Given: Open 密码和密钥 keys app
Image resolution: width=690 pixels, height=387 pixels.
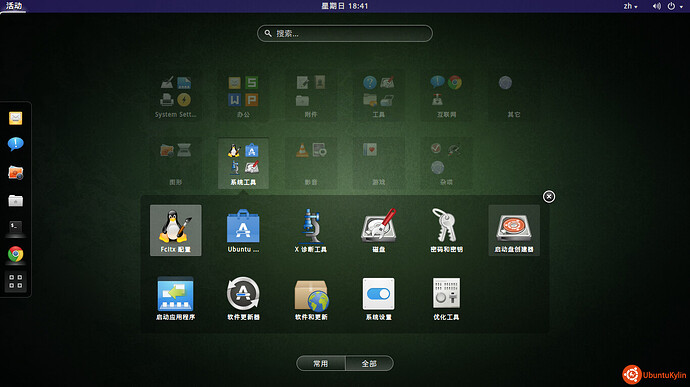Looking at the screenshot, I should (446, 230).
